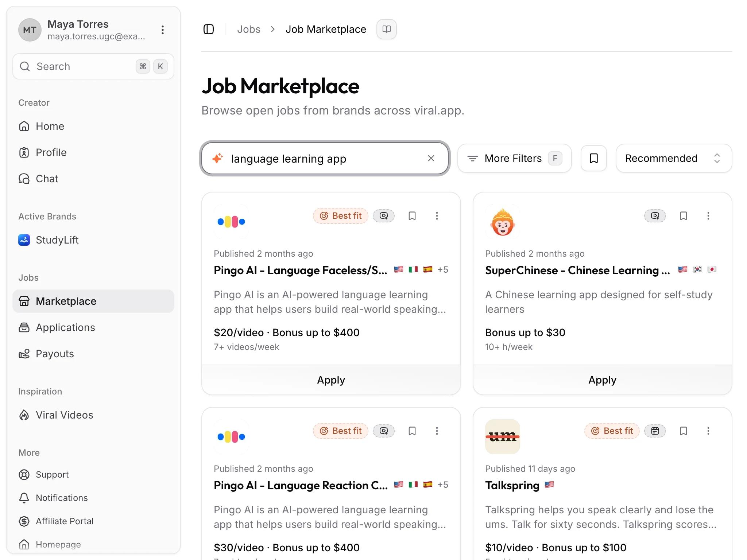
Task: Click the Talkspring um logo thumbnail
Action: click(x=503, y=437)
